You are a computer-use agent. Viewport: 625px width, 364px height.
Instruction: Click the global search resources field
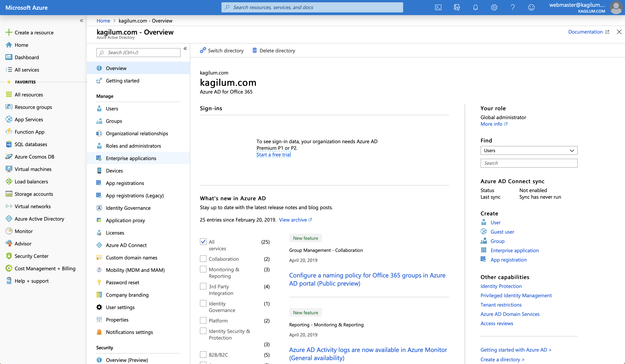point(312,7)
